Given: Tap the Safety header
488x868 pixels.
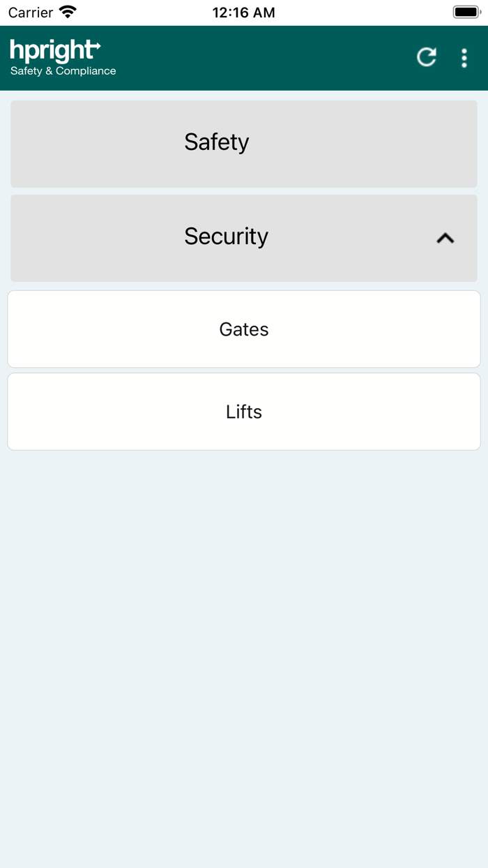Looking at the screenshot, I should (x=216, y=143).
